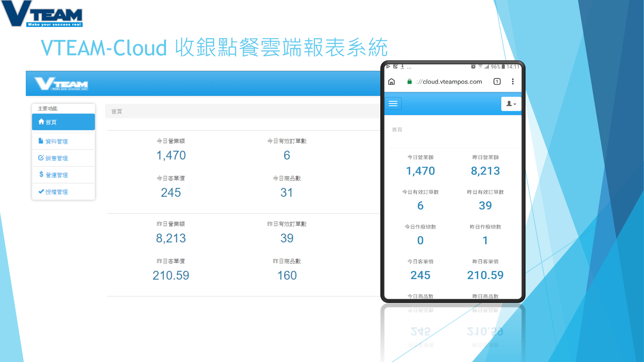The width and height of the screenshot is (644, 362).
Task: Open 資料管理 menu in sidebar
Action: point(56,141)
